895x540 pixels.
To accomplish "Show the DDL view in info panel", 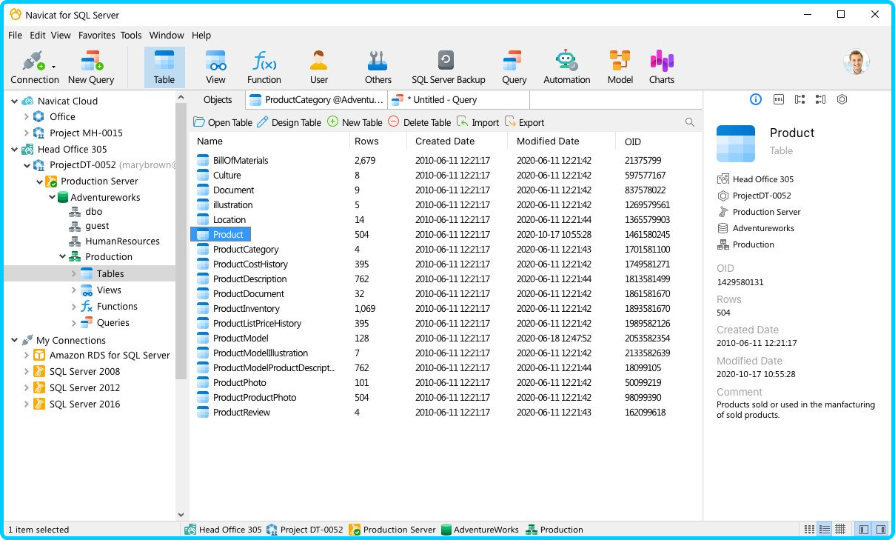I will pyautogui.click(x=777, y=100).
